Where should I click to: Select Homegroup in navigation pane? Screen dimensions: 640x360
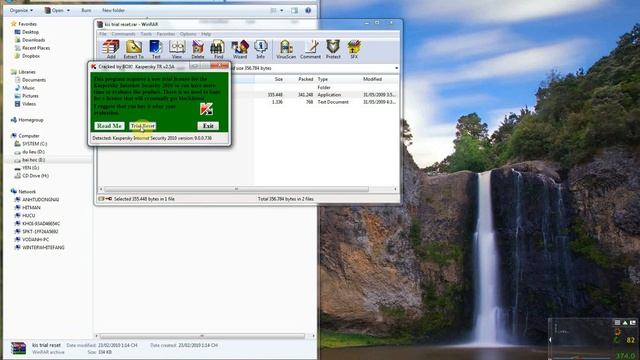pyautogui.click(x=27, y=120)
